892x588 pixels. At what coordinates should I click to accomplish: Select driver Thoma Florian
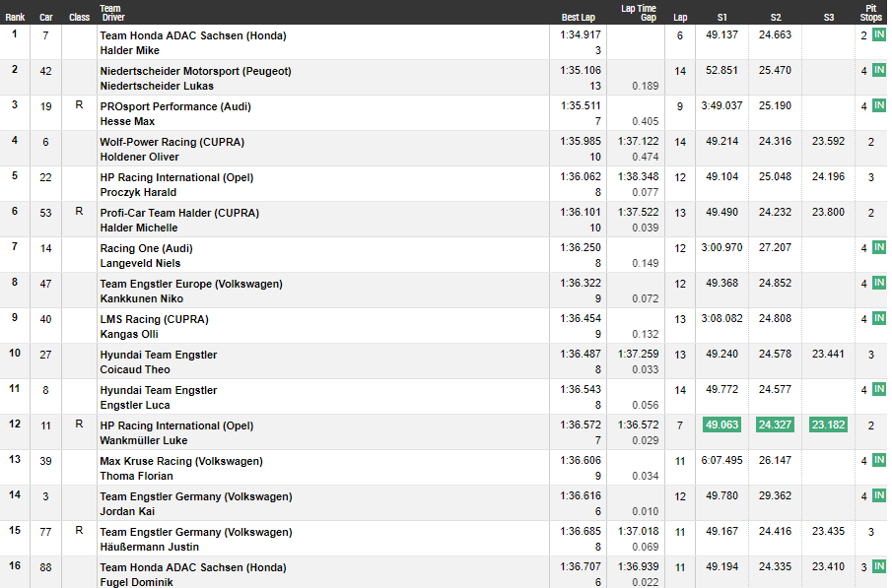coord(137,476)
